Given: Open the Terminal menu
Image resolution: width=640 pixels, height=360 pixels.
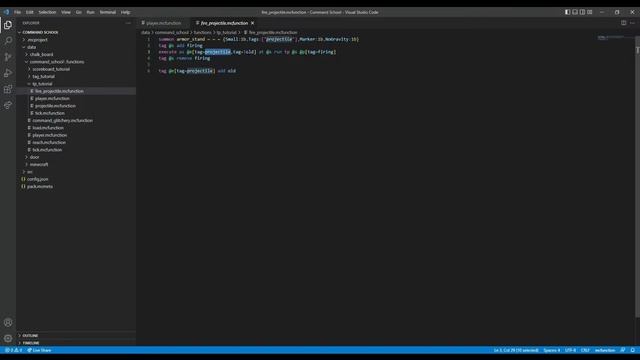Looking at the screenshot, I should [x=108, y=12].
